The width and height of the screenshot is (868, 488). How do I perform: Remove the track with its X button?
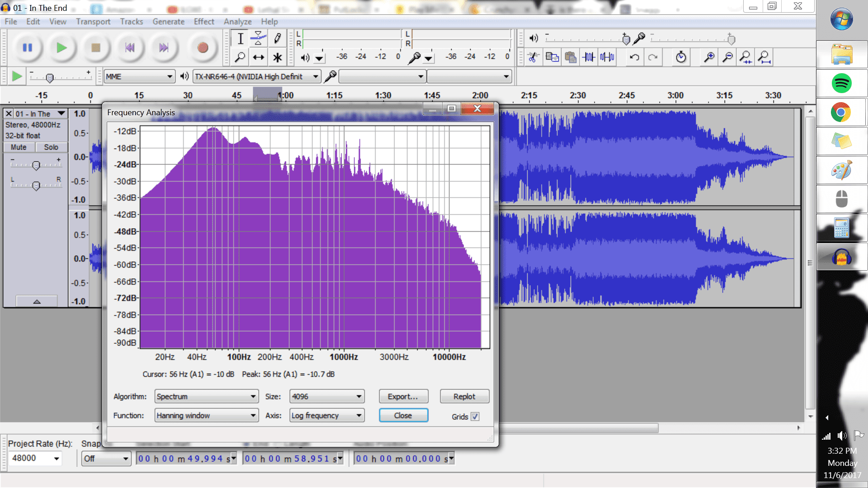click(9, 113)
